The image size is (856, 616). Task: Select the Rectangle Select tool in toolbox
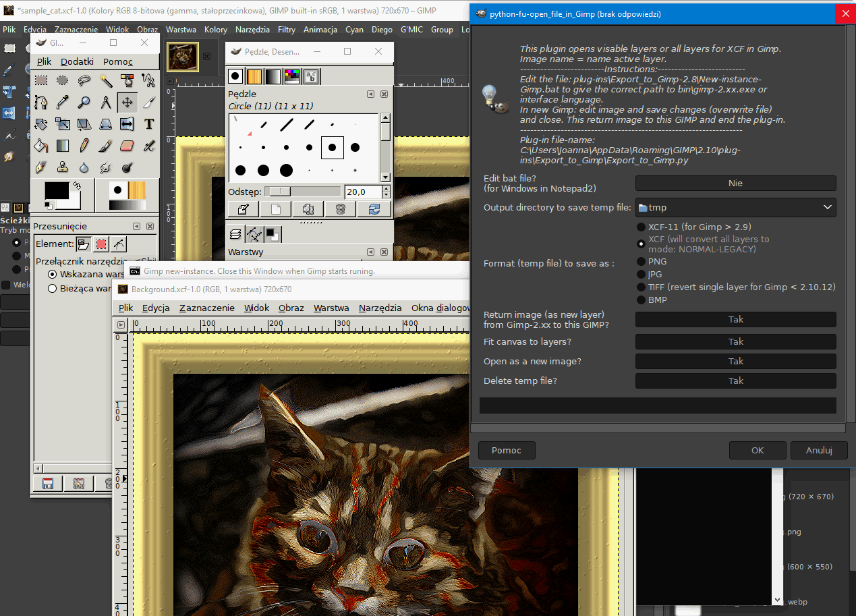tap(41, 81)
